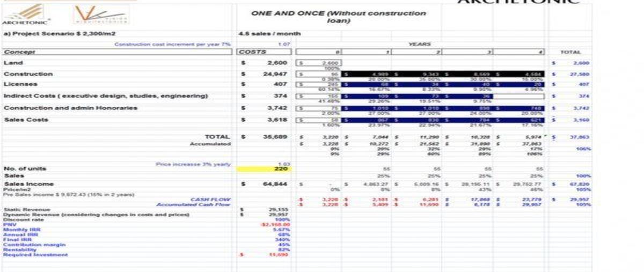Select the 'Discount rate' label
644x272 pixels.
(x=23, y=219)
